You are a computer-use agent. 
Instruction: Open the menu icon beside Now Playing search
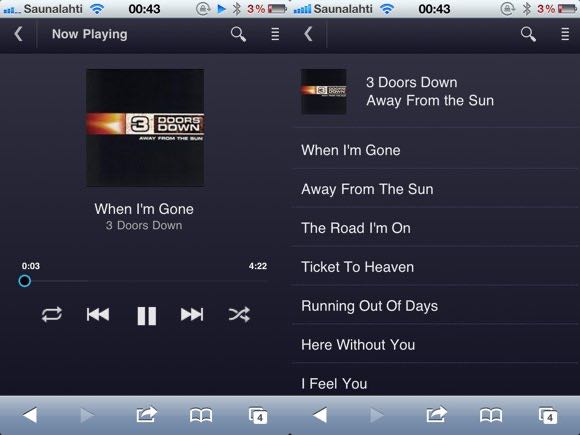275,34
